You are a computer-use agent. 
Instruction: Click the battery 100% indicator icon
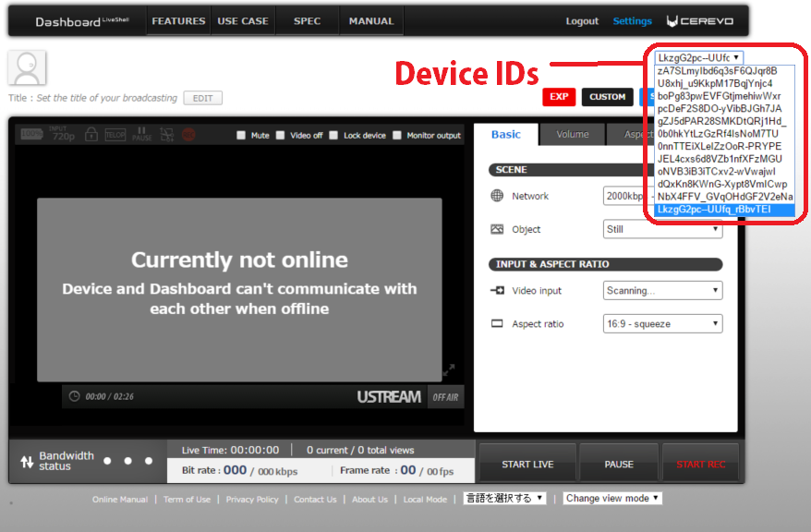[x=31, y=135]
